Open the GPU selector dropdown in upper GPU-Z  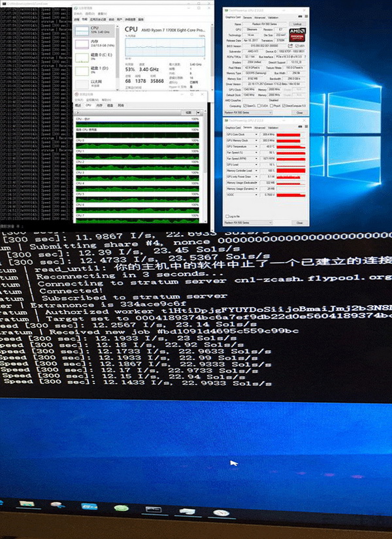[248, 112]
